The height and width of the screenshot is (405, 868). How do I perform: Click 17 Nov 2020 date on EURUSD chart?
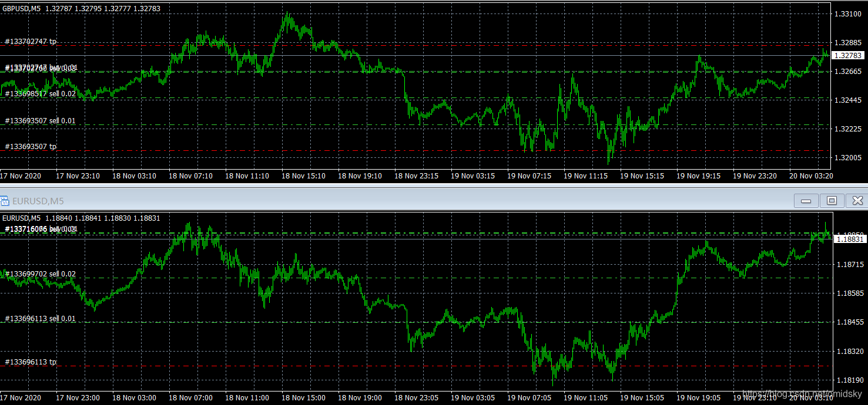pyautogui.click(x=22, y=398)
